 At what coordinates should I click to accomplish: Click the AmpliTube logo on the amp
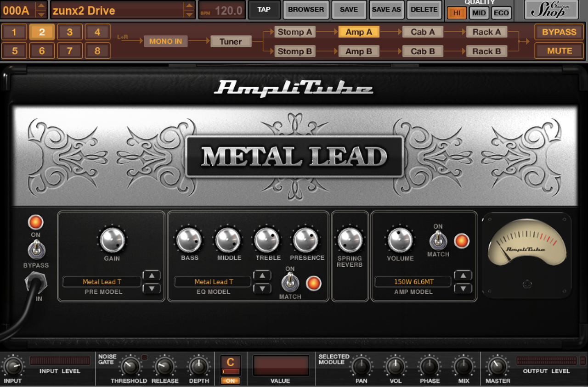tap(294, 88)
